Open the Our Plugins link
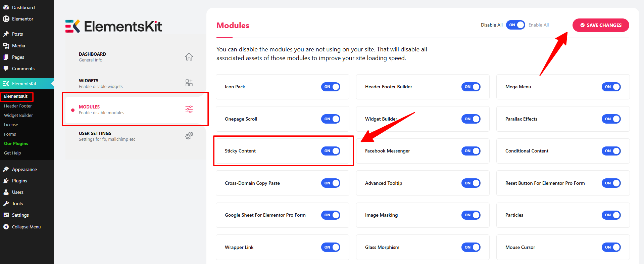The image size is (644, 264). (16, 143)
